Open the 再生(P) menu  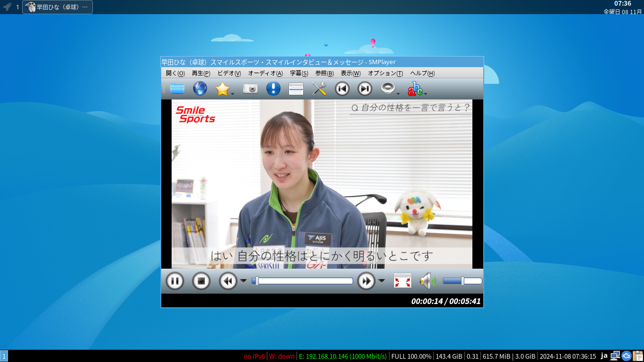[201, 73]
